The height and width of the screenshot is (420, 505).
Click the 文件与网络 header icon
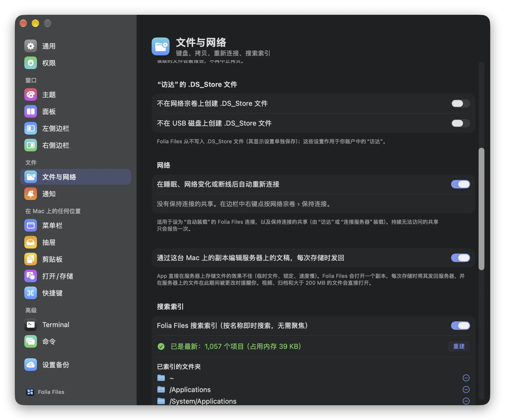click(x=161, y=46)
